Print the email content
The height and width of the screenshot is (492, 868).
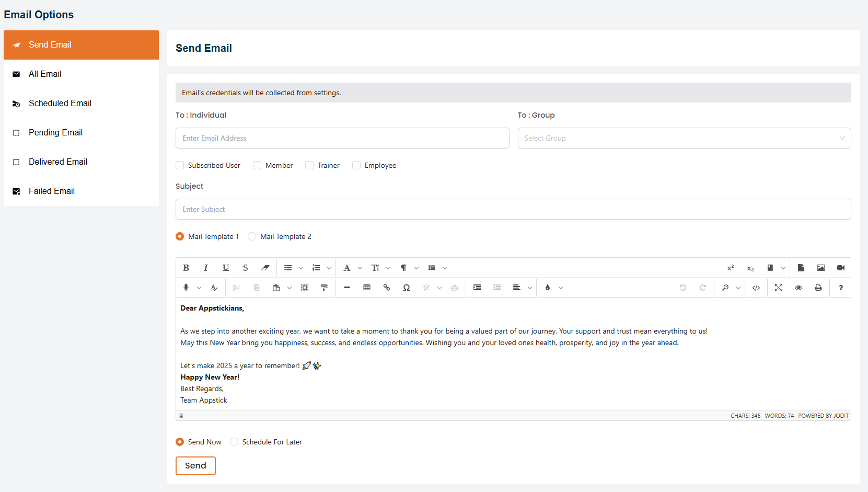tap(818, 288)
